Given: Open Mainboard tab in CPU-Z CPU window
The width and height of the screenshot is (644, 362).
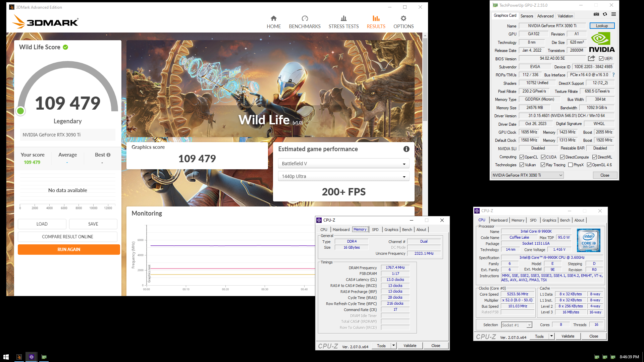Looking at the screenshot, I should (499, 220).
